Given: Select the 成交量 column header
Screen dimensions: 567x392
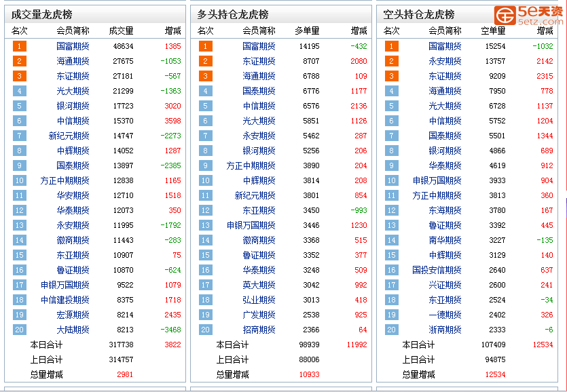Looking at the screenshot, I should click(x=121, y=31).
